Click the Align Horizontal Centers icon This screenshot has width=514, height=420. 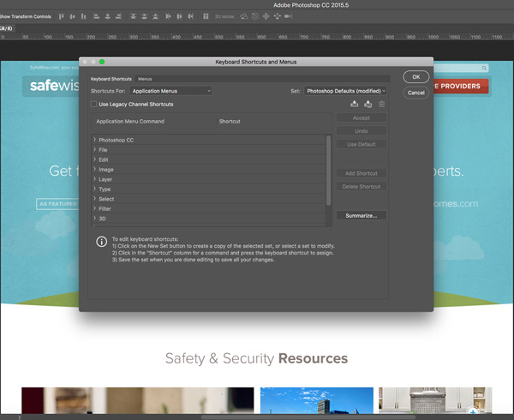pyautogui.click(x=108, y=16)
